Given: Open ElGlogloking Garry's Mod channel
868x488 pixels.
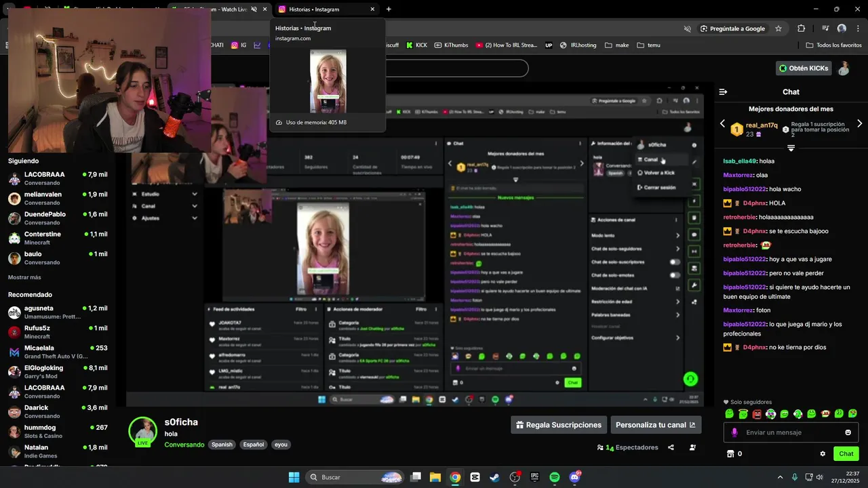Looking at the screenshot, I should (x=58, y=371).
